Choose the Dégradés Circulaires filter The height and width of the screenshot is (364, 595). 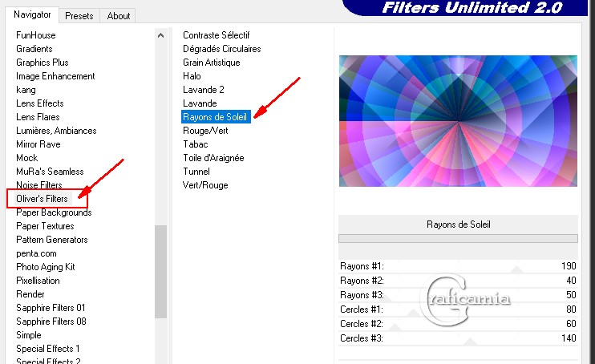tap(222, 49)
